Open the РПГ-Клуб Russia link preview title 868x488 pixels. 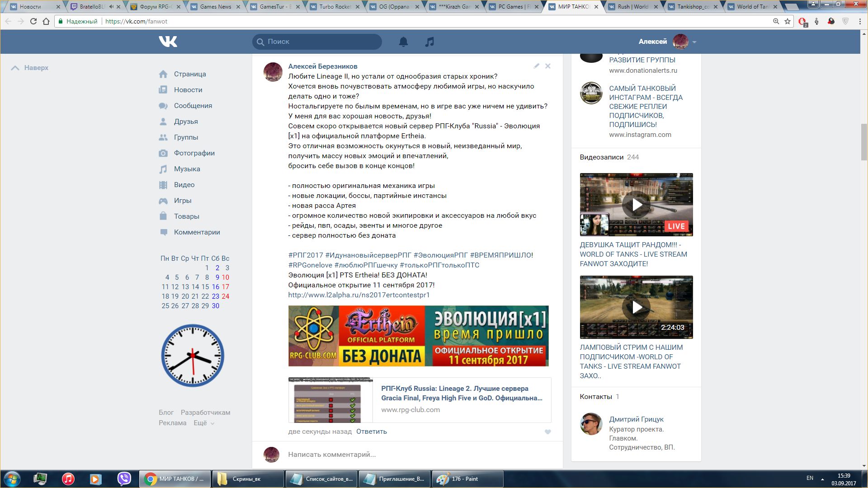(x=462, y=393)
